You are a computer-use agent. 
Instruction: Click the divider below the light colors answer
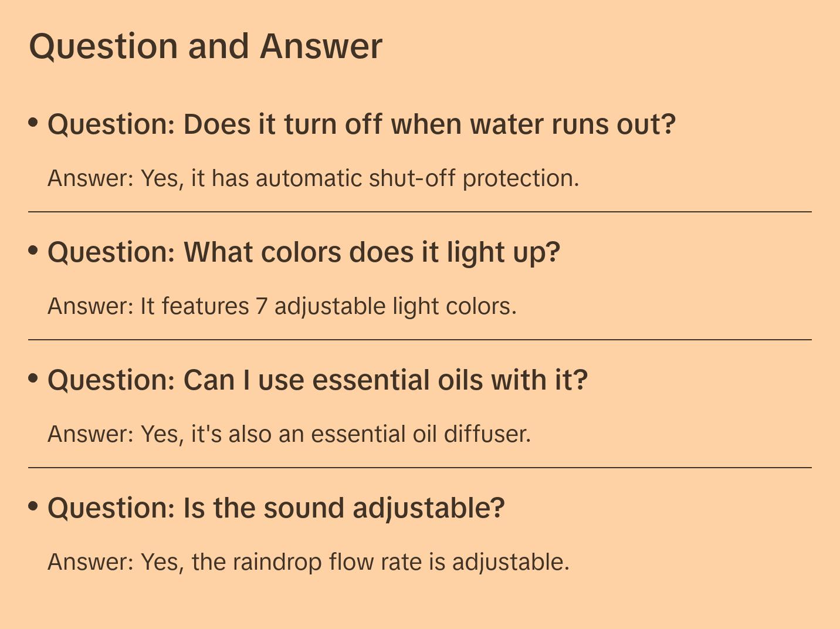coord(420,340)
